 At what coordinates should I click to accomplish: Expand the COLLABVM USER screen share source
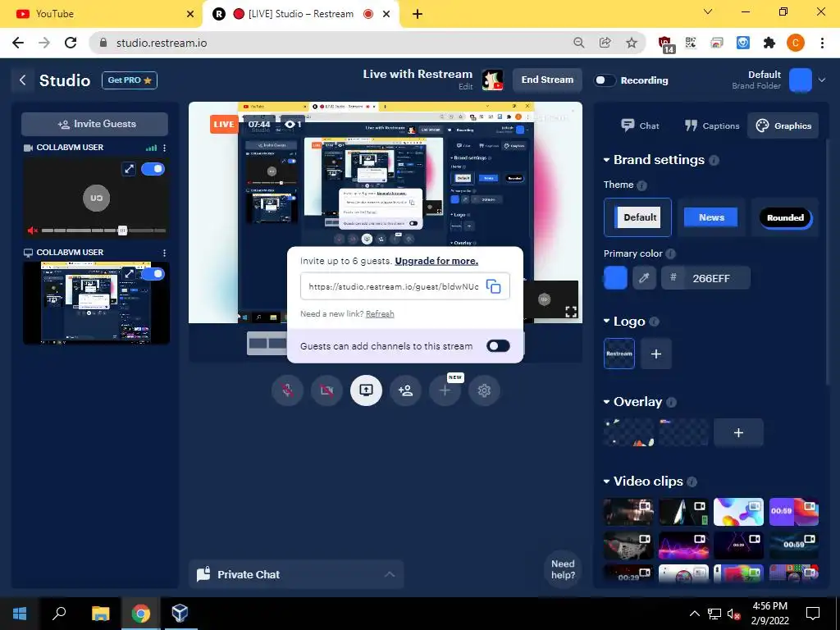click(x=129, y=274)
